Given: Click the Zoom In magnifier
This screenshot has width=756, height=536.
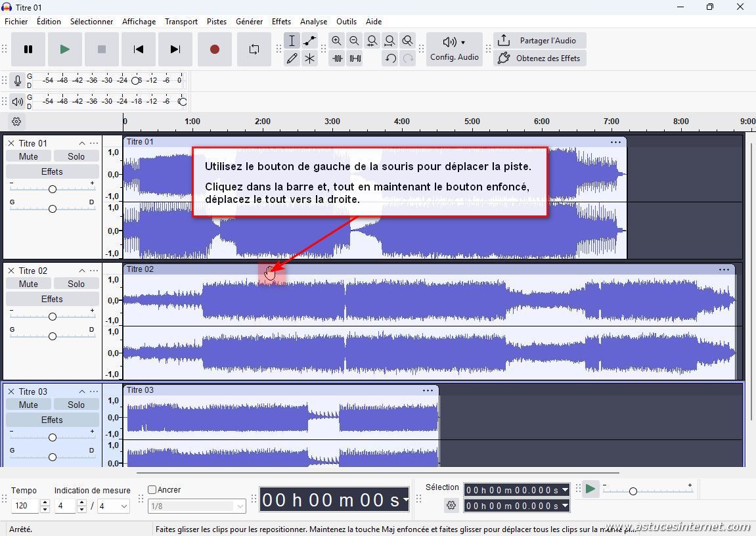Looking at the screenshot, I should 336,41.
